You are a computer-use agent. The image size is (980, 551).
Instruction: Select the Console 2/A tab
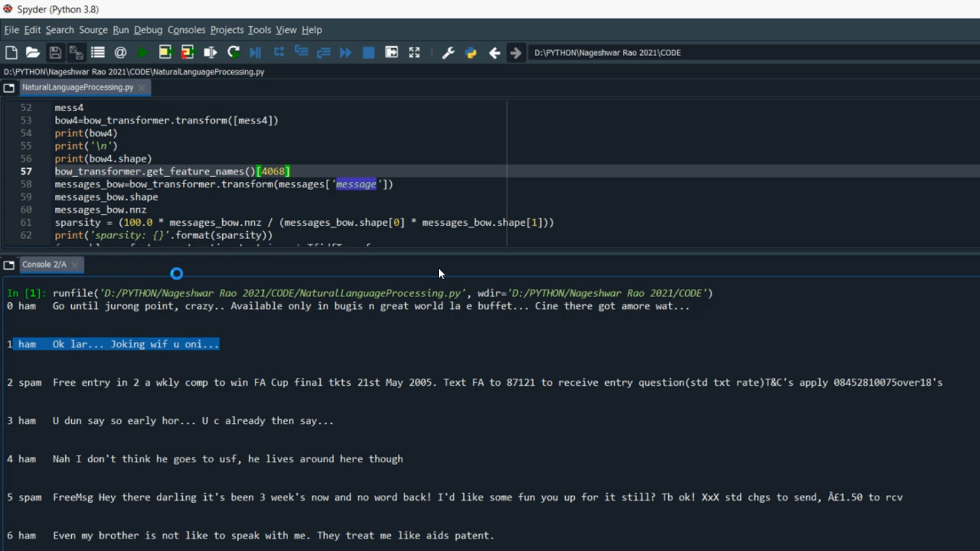pyautogui.click(x=44, y=264)
